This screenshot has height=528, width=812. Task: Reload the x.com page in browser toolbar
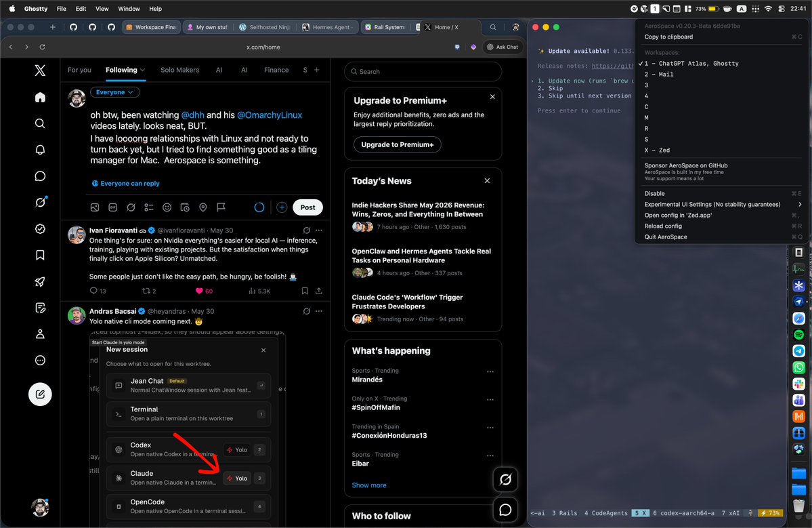42,47
